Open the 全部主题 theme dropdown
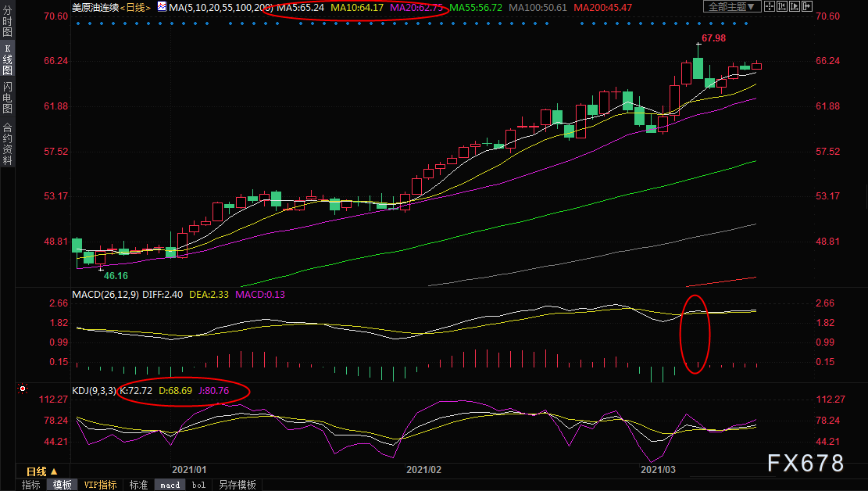Image resolution: width=868 pixels, height=491 pixels. point(732,7)
